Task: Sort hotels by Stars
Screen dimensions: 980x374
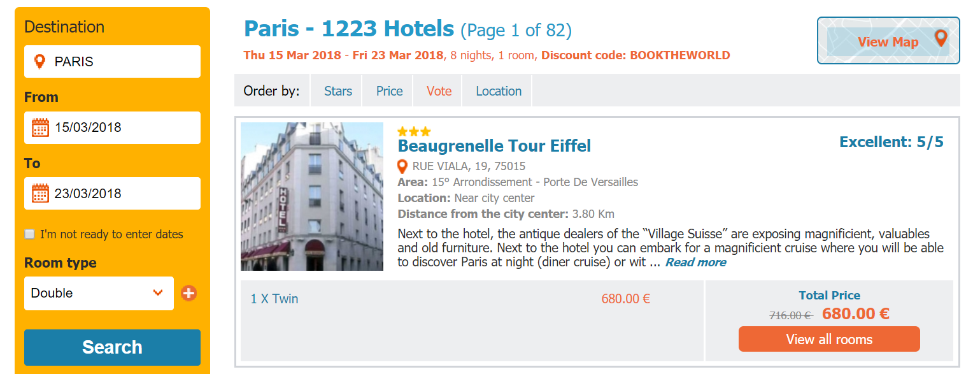Action: click(x=337, y=91)
